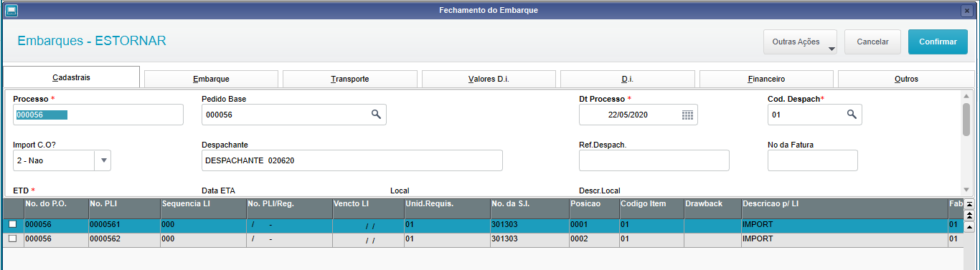Switch to the Cadastrais tab
This screenshot has width=980, height=270.
click(71, 77)
